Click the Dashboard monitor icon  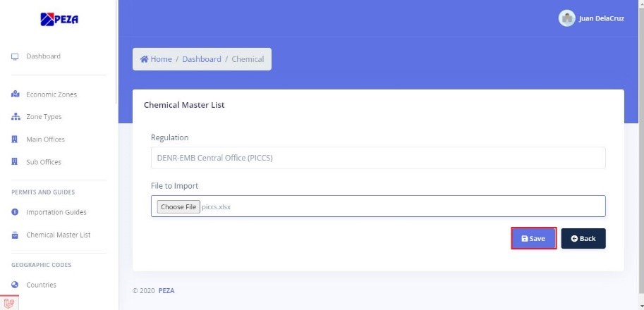(x=15, y=56)
